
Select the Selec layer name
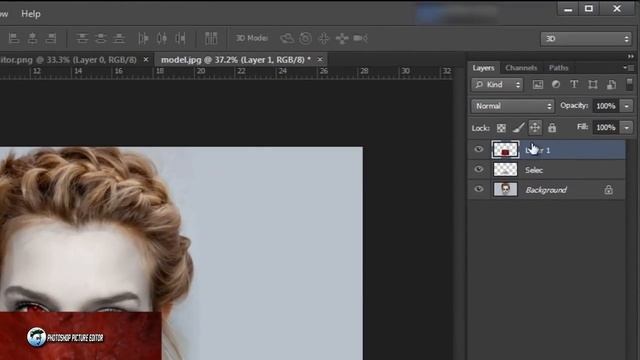(x=534, y=170)
